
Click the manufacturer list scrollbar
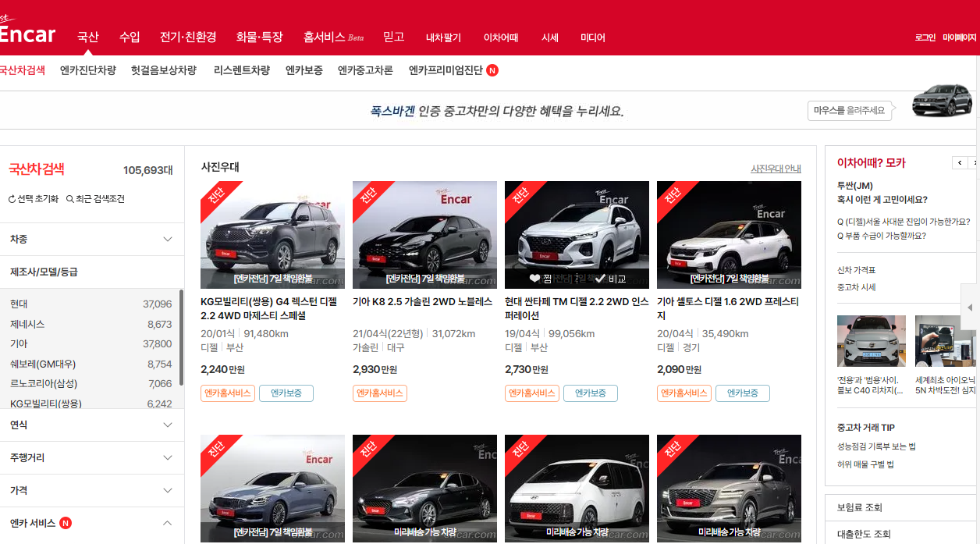pos(181,337)
